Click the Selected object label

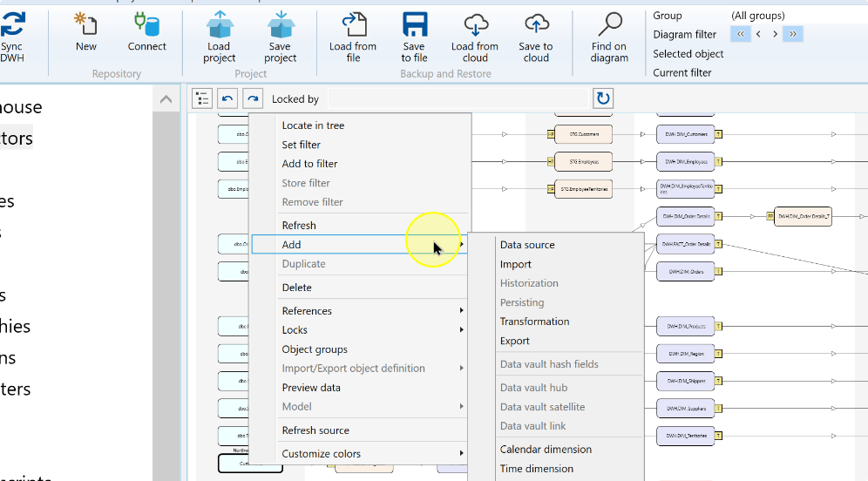pos(688,54)
